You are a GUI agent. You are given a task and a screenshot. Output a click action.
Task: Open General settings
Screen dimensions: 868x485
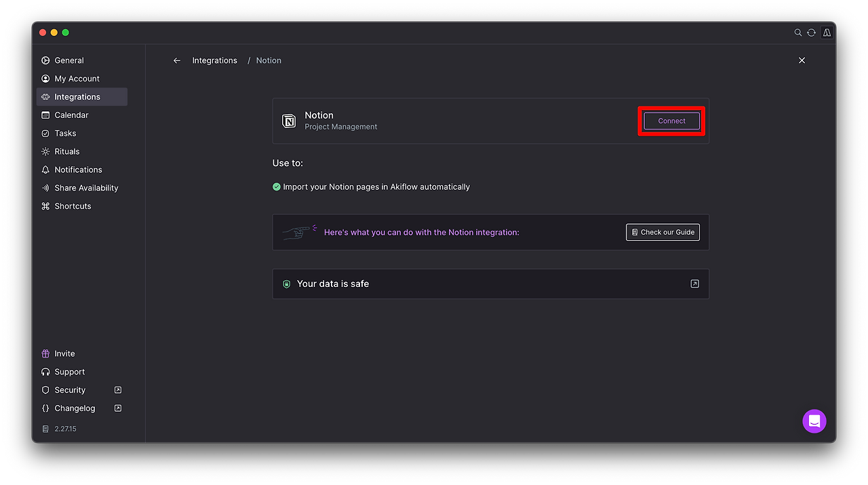(x=82, y=60)
